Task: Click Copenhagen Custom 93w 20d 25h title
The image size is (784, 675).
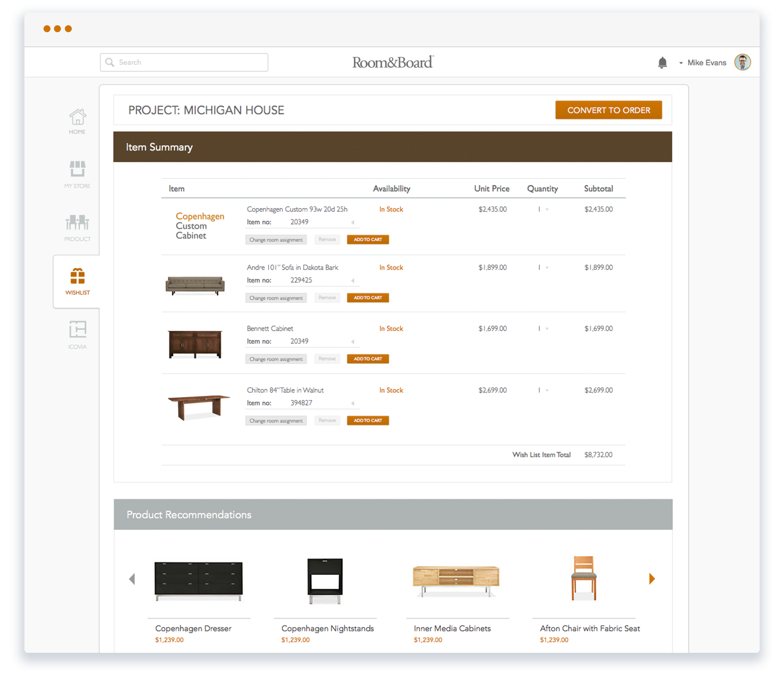Action: coord(297,209)
